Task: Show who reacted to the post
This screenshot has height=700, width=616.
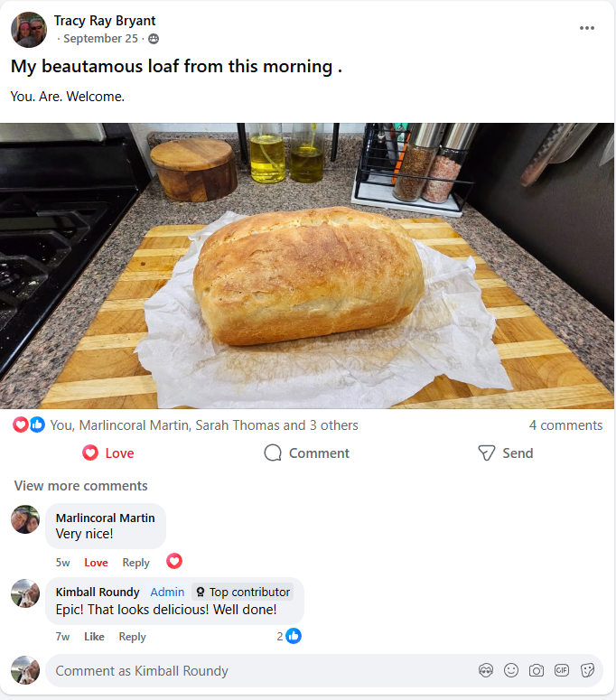Action: click(x=204, y=425)
